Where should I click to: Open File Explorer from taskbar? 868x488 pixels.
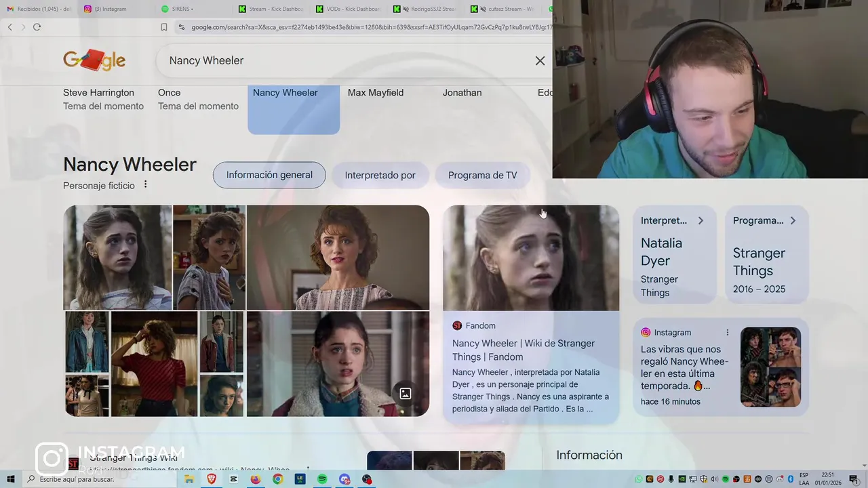coord(189,479)
